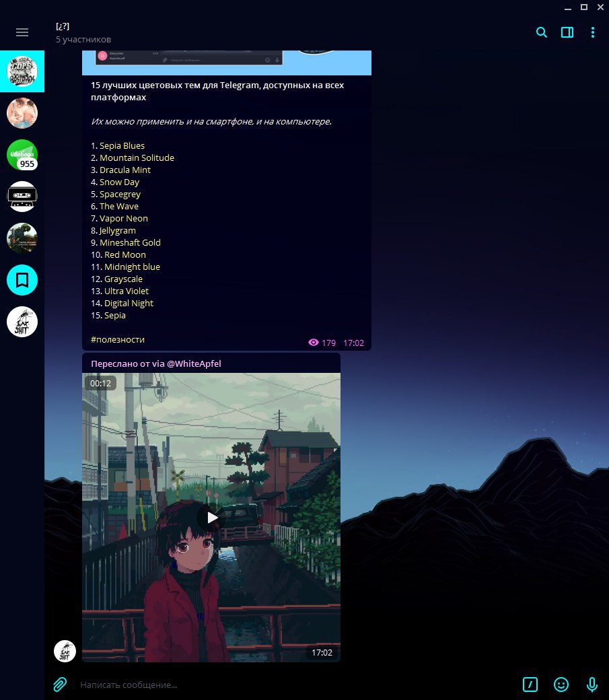Toggle the right info sidebar panel

tap(567, 32)
